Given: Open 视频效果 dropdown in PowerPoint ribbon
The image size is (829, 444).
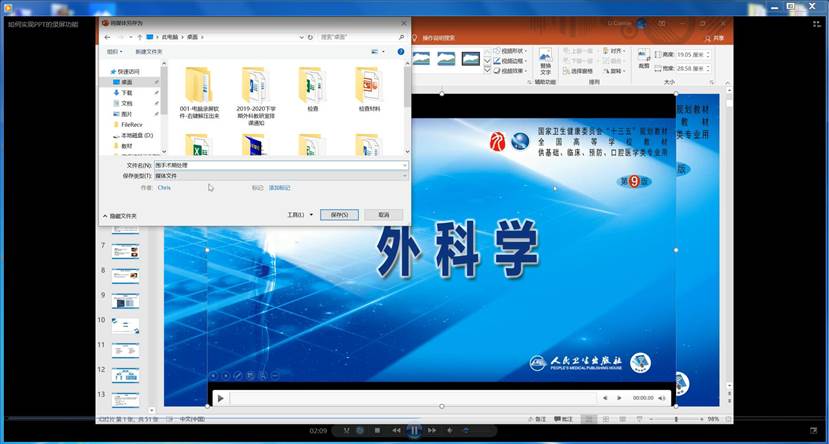Looking at the screenshot, I should click(511, 70).
